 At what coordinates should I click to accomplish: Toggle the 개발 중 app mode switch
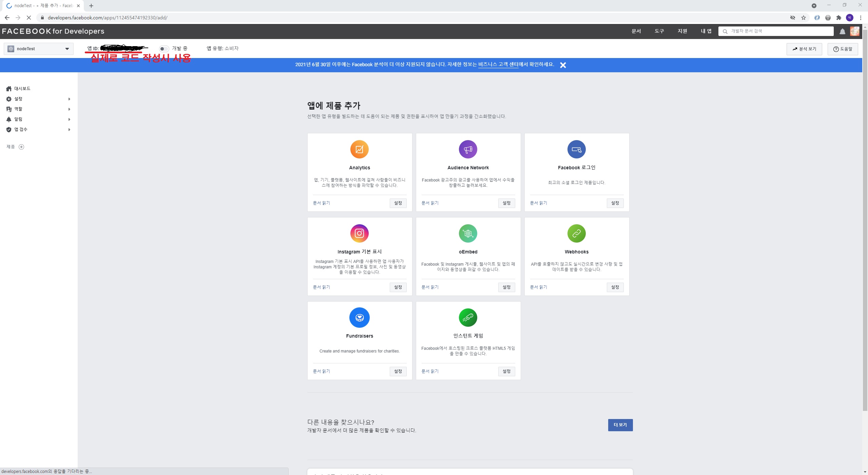pyautogui.click(x=163, y=49)
